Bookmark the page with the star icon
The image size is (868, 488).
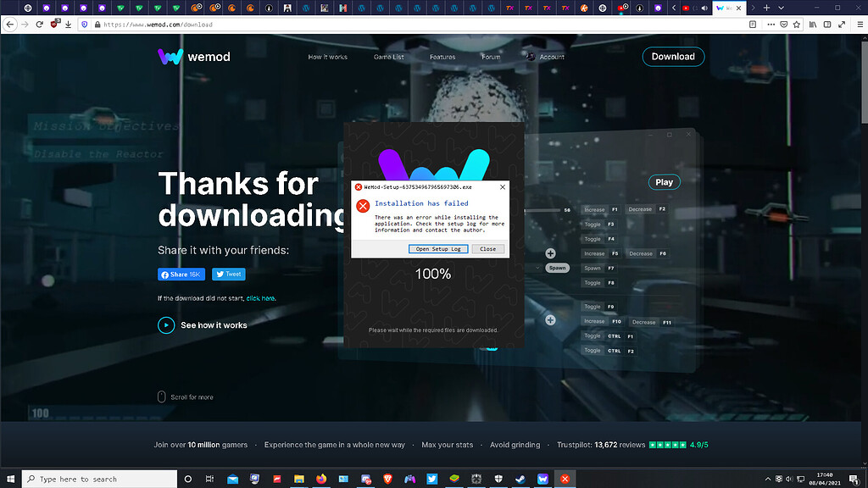[x=797, y=25]
